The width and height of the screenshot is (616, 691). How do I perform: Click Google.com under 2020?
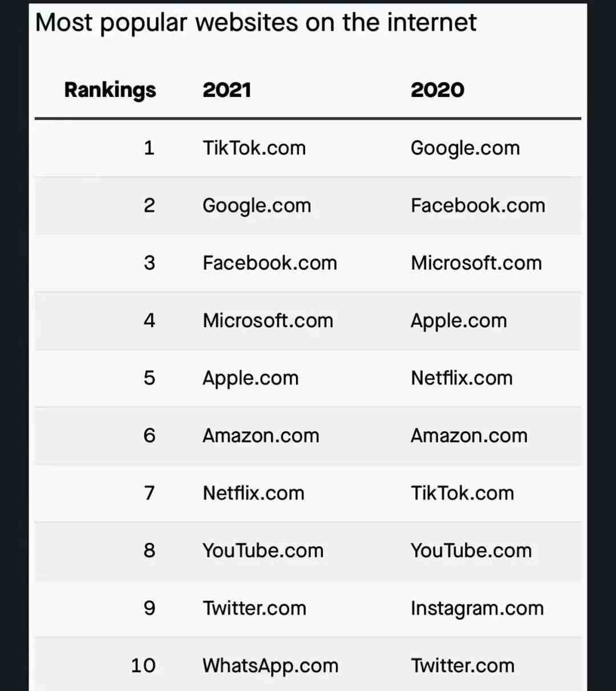[x=465, y=148]
